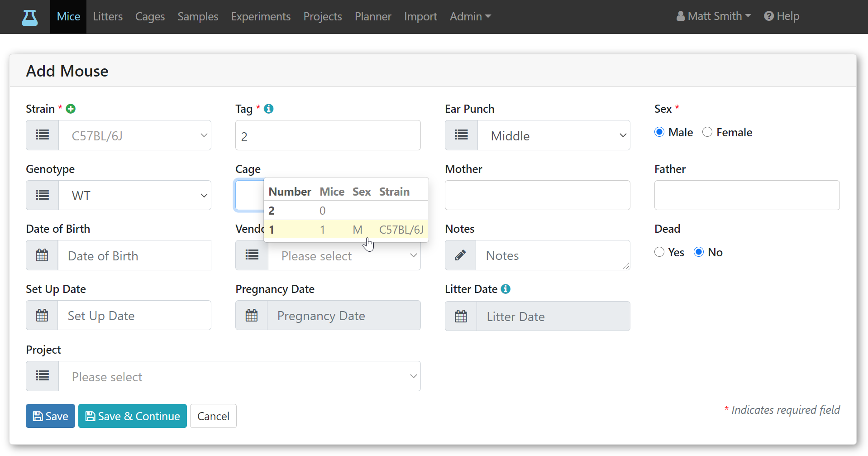This screenshot has width=868, height=456.
Task: Open the Vendor Please select dropdown
Action: point(344,255)
